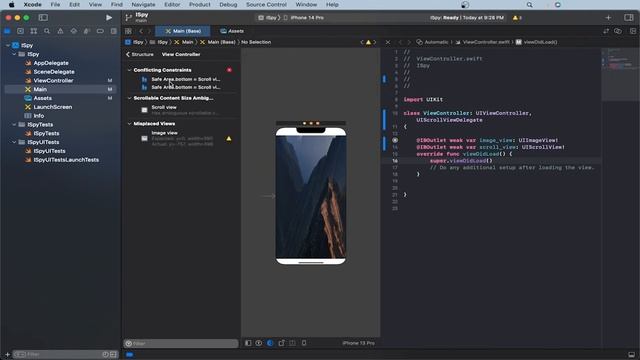The width and height of the screenshot is (640, 360).
Task: Open the Editor menu
Action: tap(172, 4)
